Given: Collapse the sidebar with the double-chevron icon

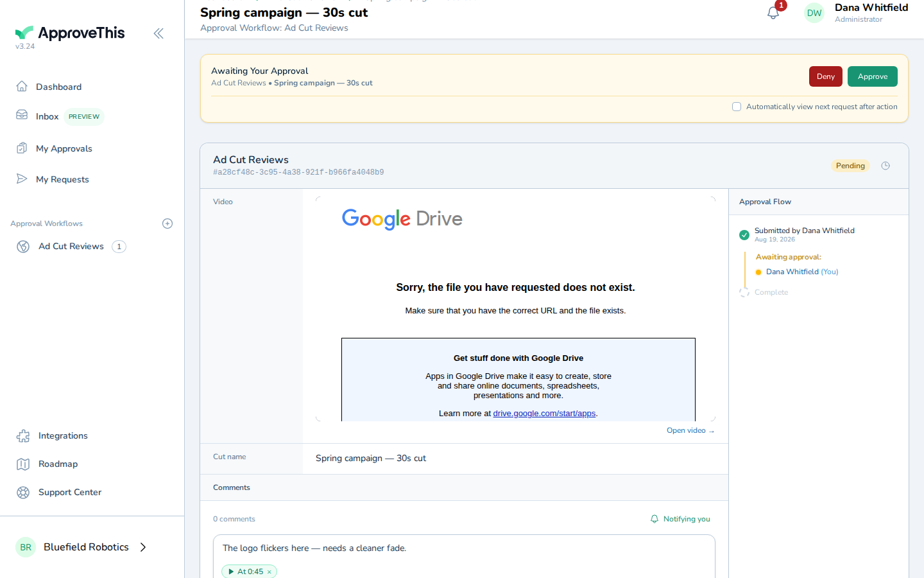Looking at the screenshot, I should pos(158,33).
